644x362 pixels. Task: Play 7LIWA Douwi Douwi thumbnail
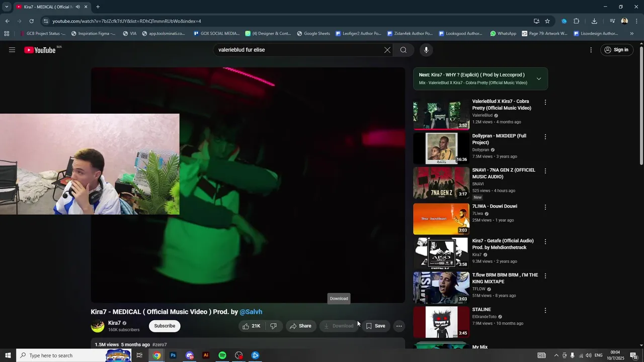pos(441,219)
